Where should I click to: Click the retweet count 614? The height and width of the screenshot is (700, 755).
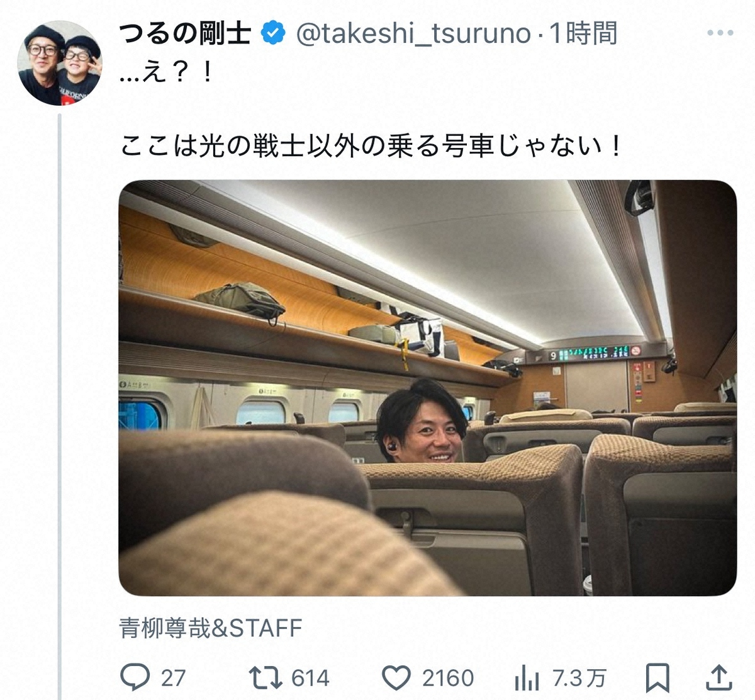tap(310, 678)
